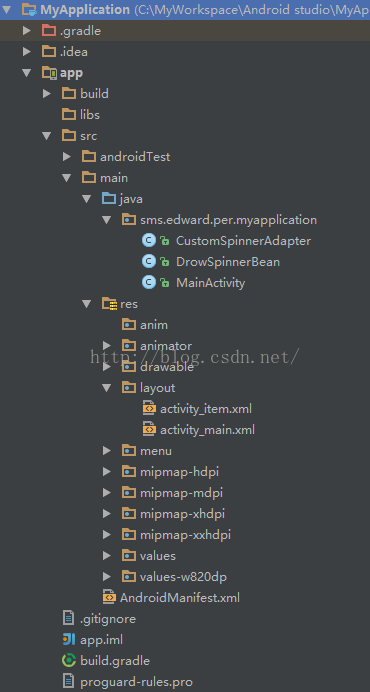This screenshot has height=692, width=370.
Task: Click the app.iml IntelliJ module file icon
Action: [69, 639]
